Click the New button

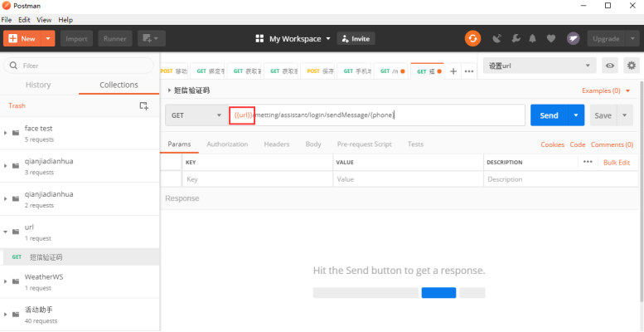click(x=22, y=39)
